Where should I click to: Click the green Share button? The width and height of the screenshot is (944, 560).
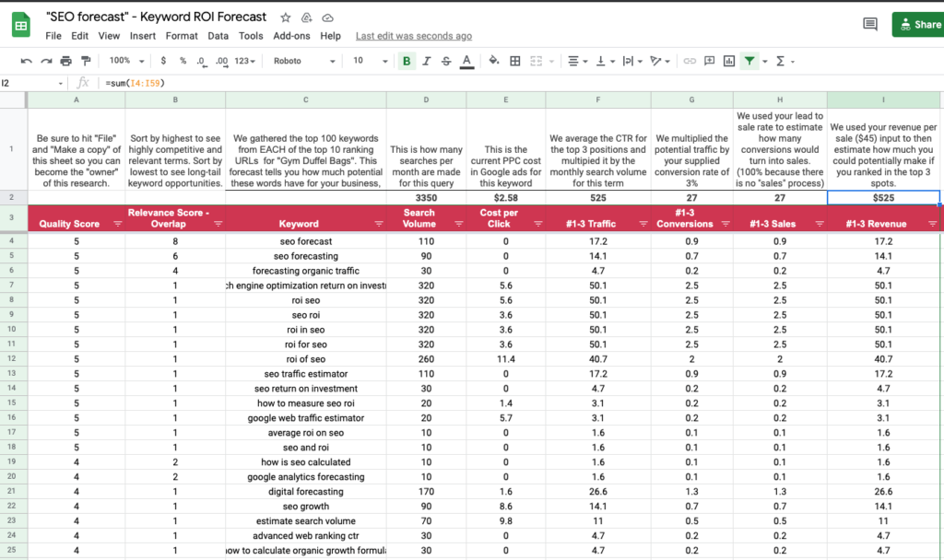click(x=919, y=24)
